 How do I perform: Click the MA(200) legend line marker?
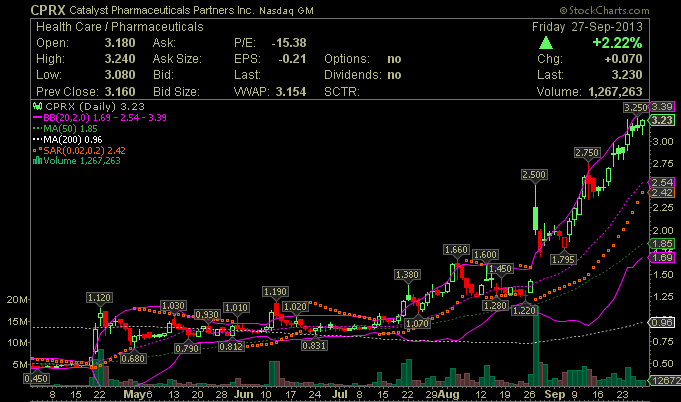pos(38,138)
